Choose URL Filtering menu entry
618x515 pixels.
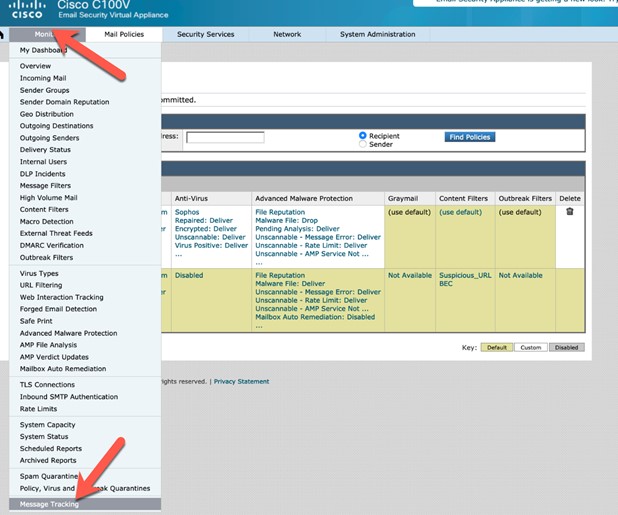41,285
